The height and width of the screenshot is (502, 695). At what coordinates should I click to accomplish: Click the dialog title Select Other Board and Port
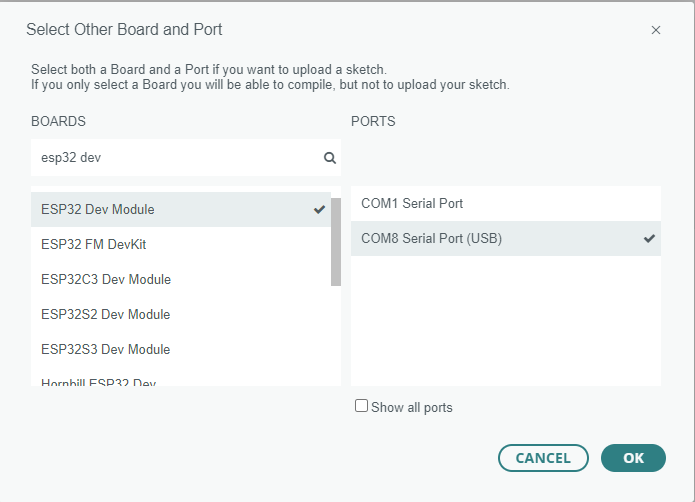138,29
